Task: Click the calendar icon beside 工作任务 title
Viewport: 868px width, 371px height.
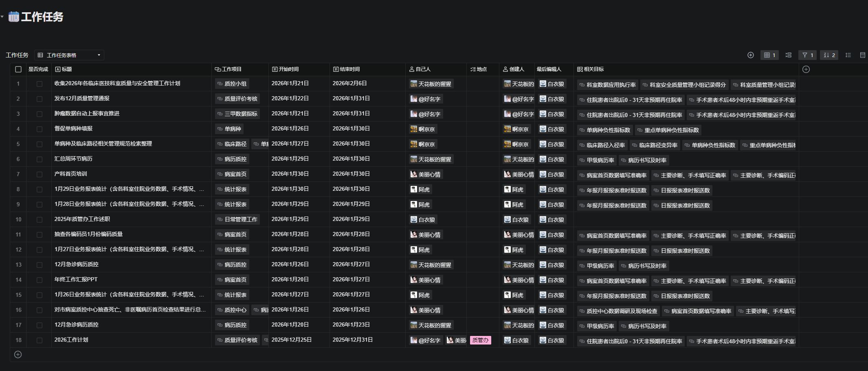Action: pos(13,16)
